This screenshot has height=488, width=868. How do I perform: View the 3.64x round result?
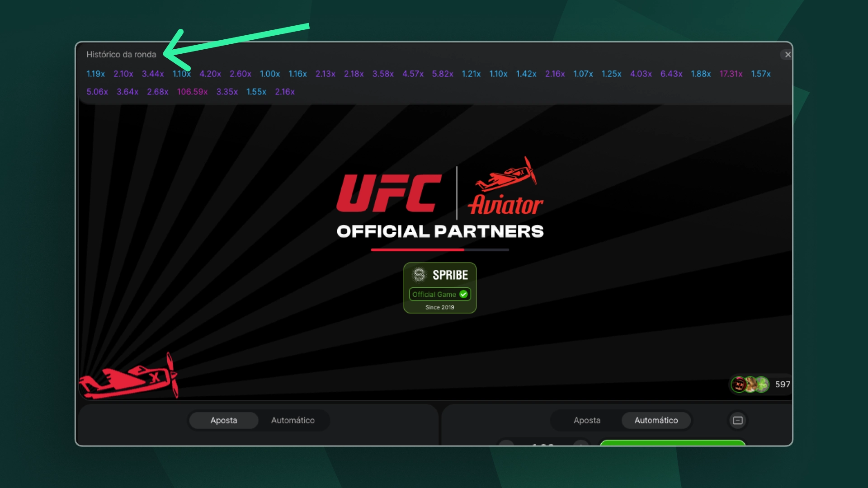(x=127, y=92)
